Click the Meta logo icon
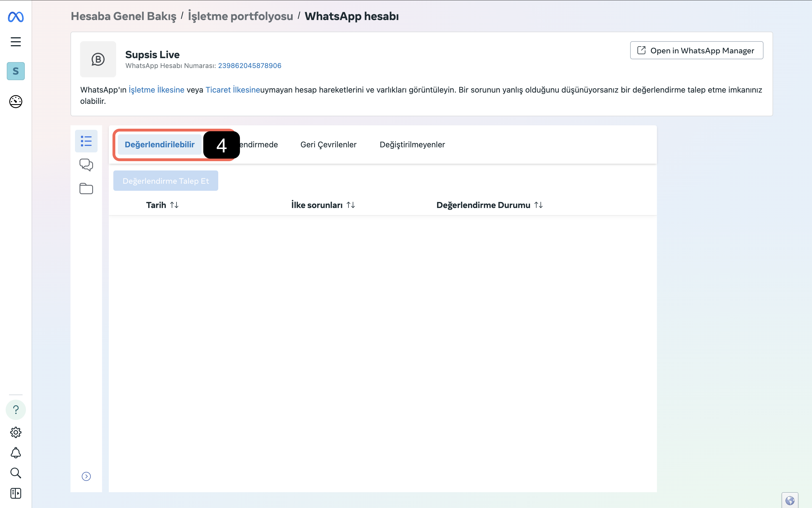Screen dimensions: 812x508 pyautogui.click(x=16, y=17)
